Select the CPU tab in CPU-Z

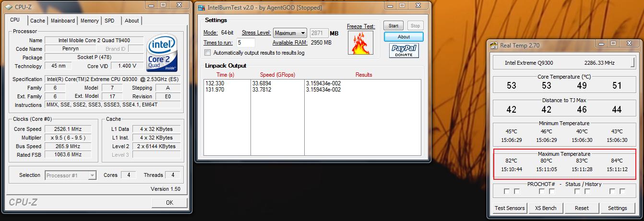(15, 20)
